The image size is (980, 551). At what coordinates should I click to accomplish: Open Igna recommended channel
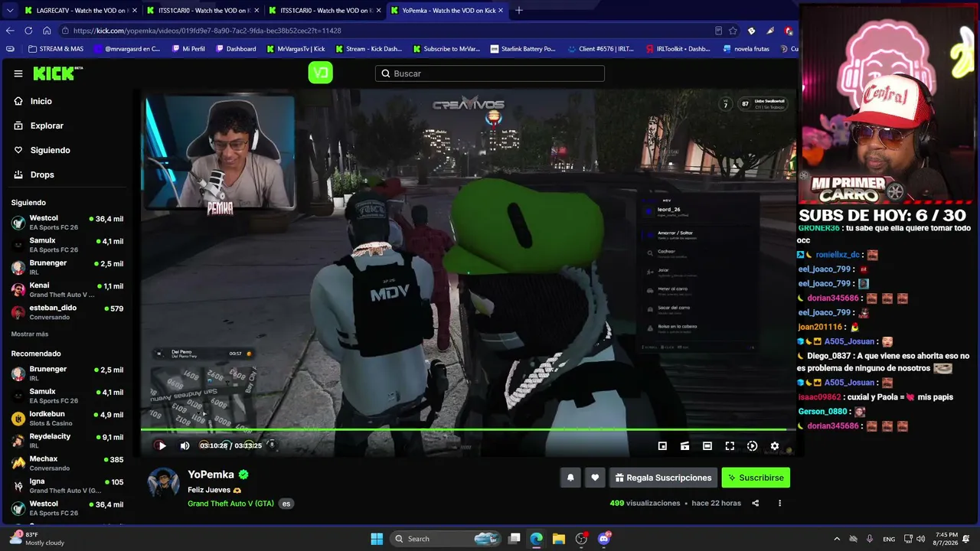[x=67, y=485]
